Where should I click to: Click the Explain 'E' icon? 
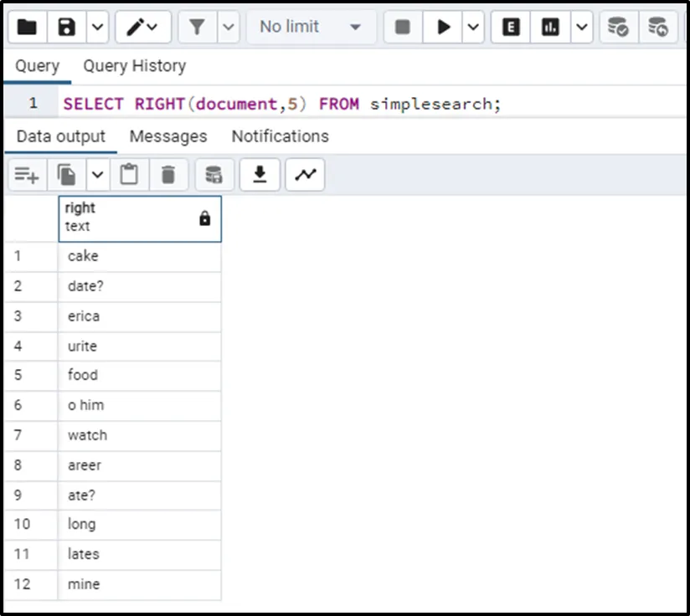pos(511,28)
